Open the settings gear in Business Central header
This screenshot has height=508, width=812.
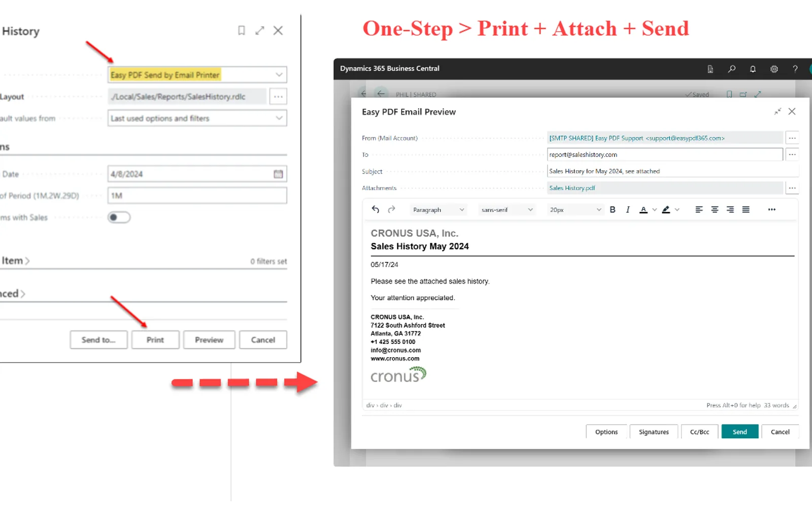[774, 69]
